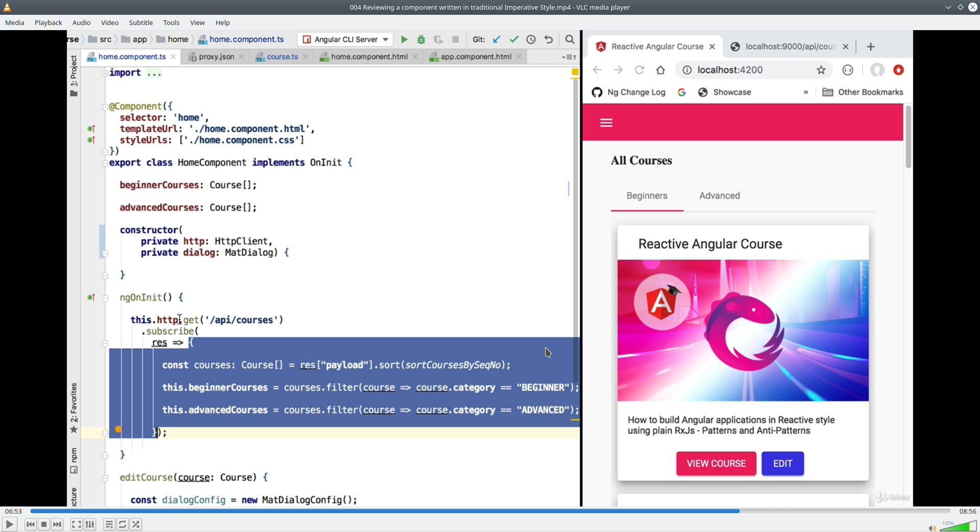
Task: Click orange intention bulb in gutter
Action: coord(118,429)
